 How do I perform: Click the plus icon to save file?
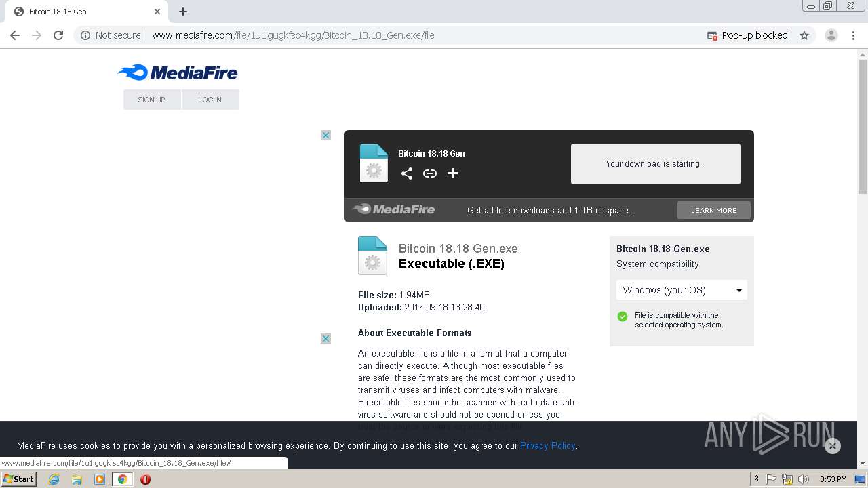[x=453, y=174]
